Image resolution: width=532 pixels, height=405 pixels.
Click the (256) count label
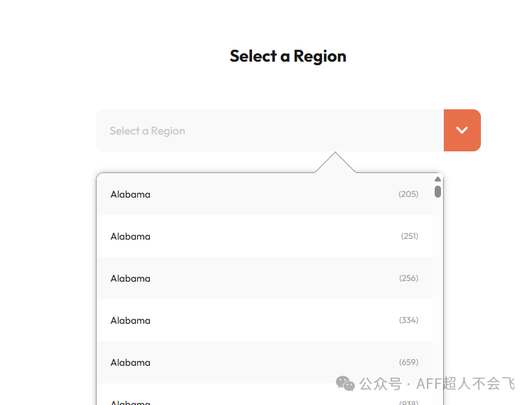tap(409, 278)
